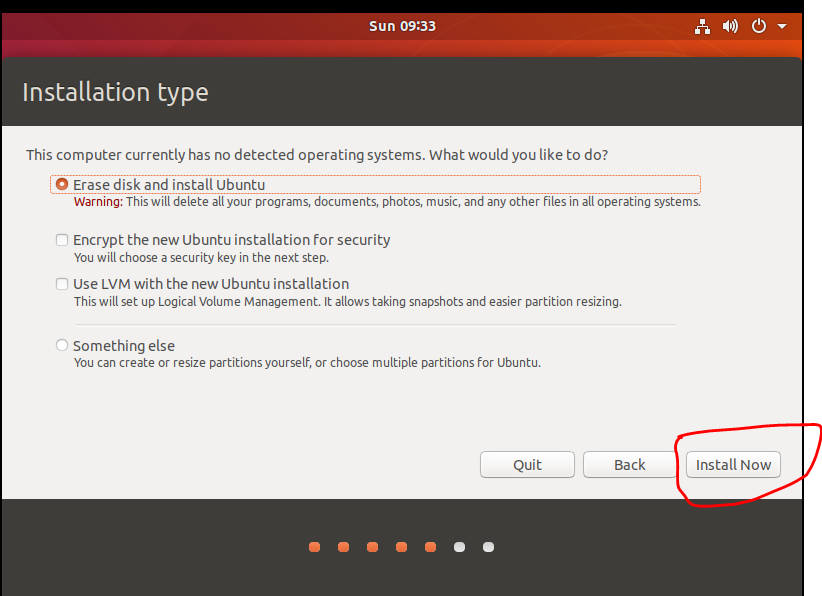Image resolution: width=822 pixels, height=596 pixels.
Task: Expand the system menu arrow
Action: coord(782,26)
